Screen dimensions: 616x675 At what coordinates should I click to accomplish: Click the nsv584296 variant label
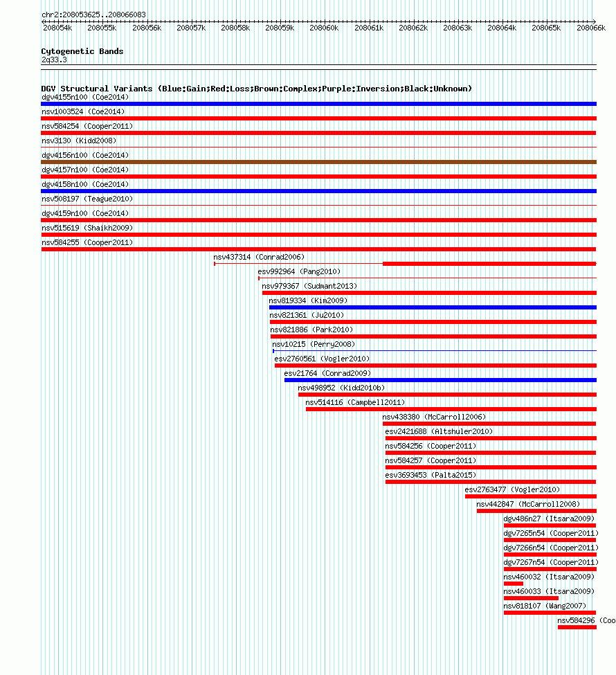point(586,621)
